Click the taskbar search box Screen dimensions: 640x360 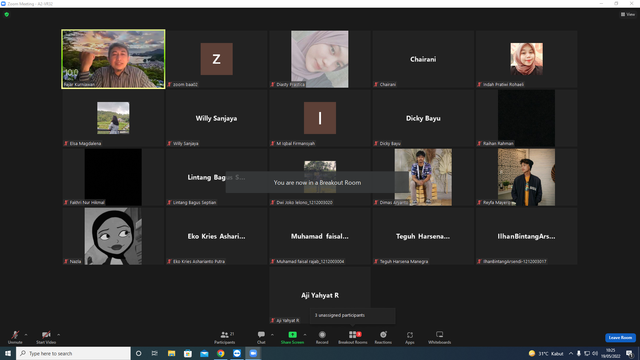click(73, 353)
